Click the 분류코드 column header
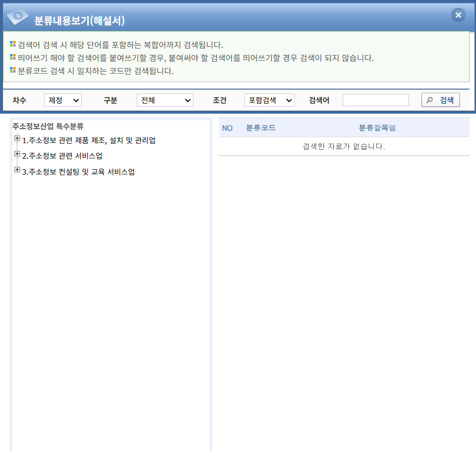 pyautogui.click(x=261, y=128)
